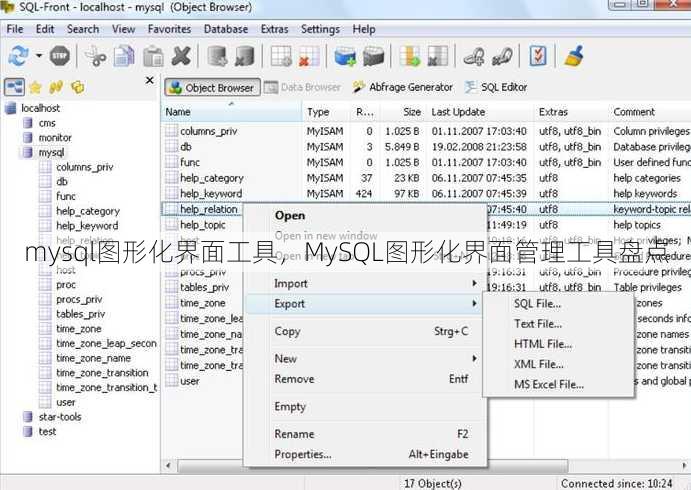Image resolution: width=691 pixels, height=490 pixels.
Task: Click the Delete X toolbar icon
Action: pos(181,56)
